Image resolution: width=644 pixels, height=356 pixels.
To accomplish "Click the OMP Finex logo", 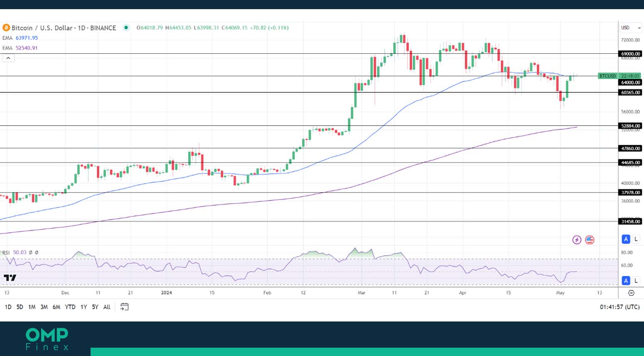I will pos(47,339).
